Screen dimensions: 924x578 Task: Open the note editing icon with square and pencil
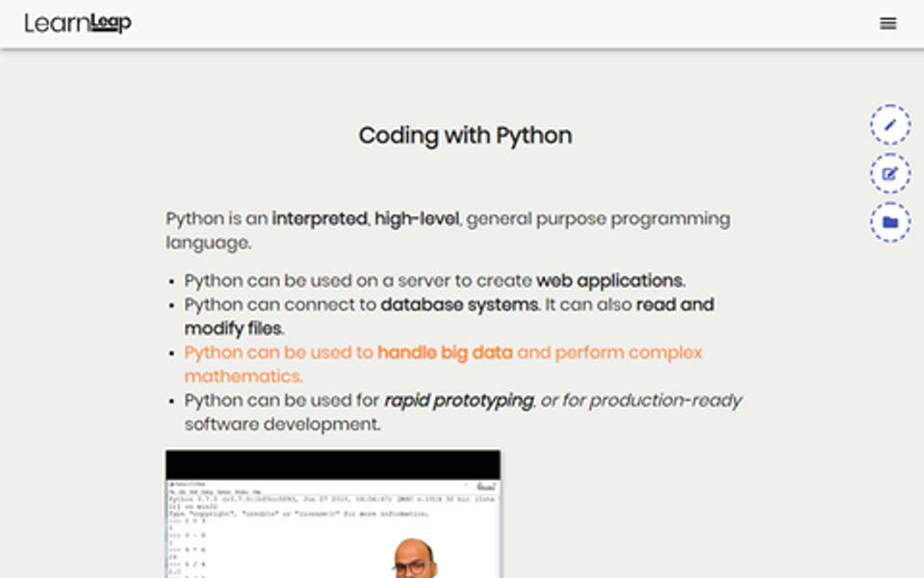pyautogui.click(x=889, y=174)
